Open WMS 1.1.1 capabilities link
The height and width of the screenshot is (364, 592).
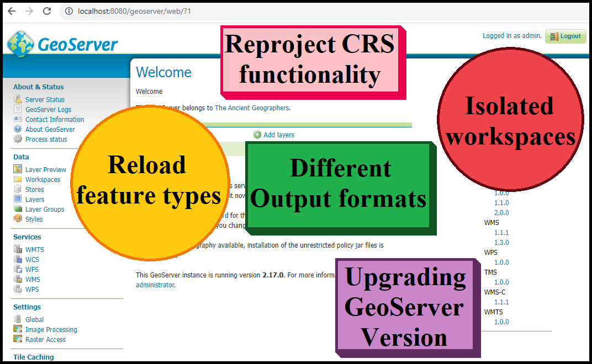[x=501, y=233]
